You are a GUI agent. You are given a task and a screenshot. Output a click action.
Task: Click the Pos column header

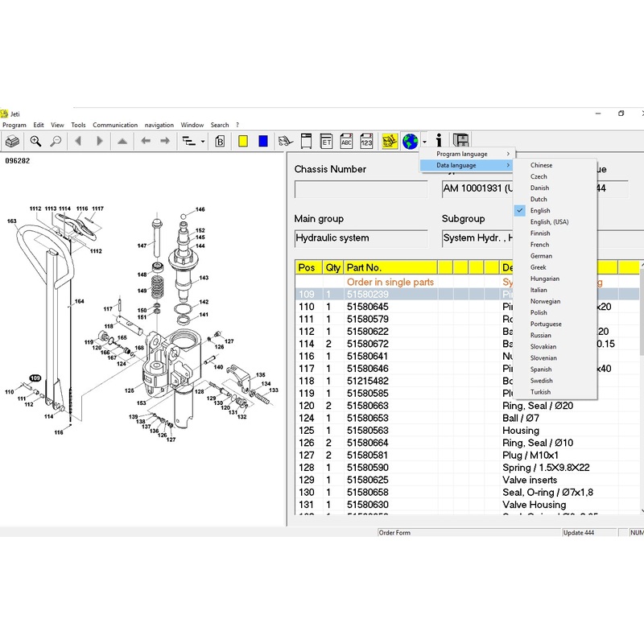click(x=309, y=267)
